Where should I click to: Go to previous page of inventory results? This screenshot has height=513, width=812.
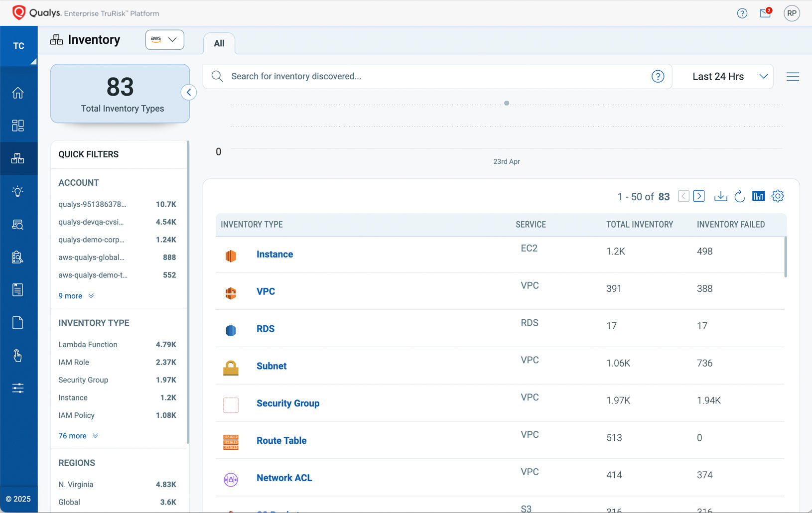click(x=684, y=196)
